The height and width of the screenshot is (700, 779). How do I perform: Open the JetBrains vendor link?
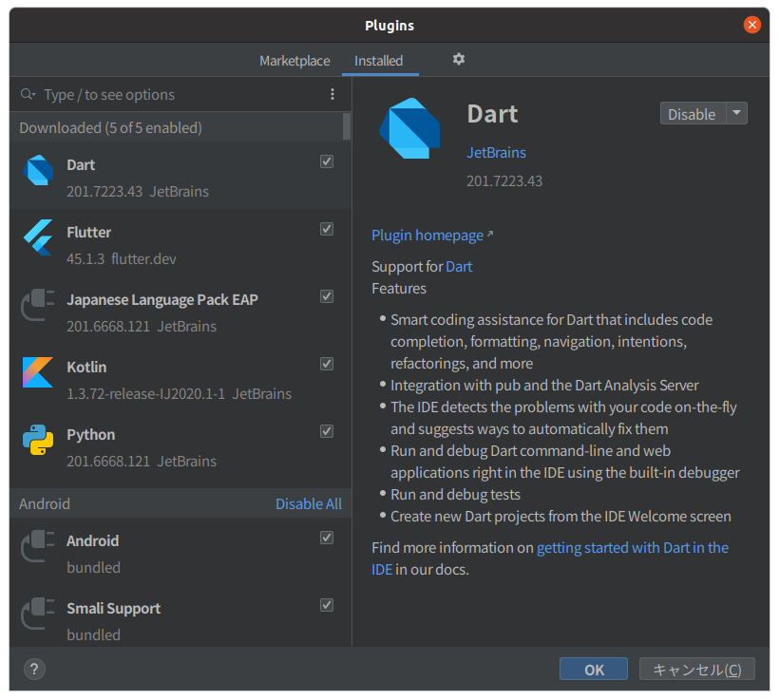[496, 153]
